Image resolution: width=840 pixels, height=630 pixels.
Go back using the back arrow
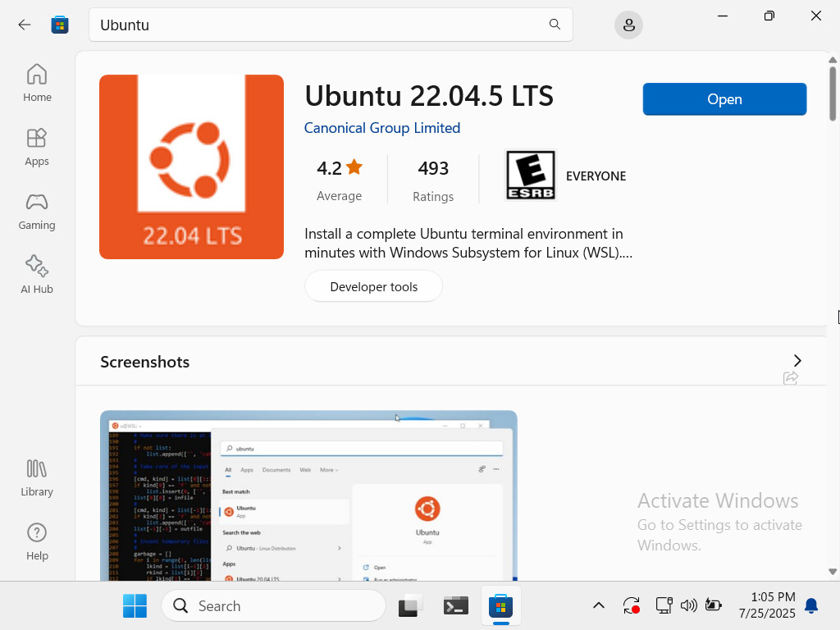pyautogui.click(x=25, y=25)
